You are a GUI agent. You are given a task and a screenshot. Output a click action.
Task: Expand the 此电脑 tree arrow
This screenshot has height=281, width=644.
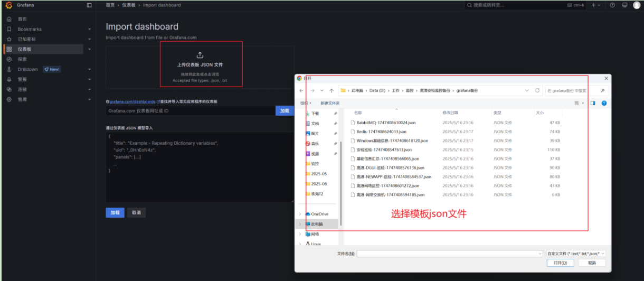(x=300, y=224)
